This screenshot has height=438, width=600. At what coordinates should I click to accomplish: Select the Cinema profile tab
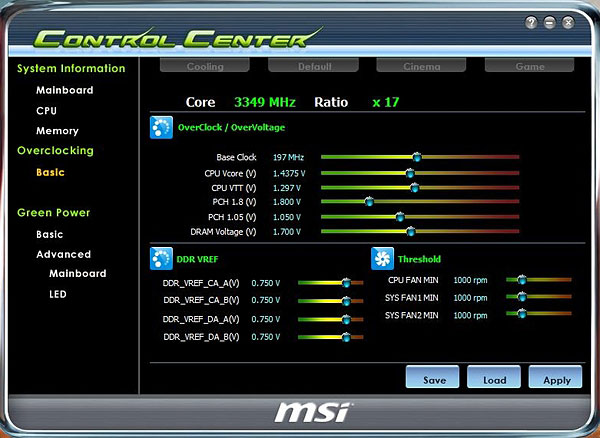[x=421, y=65]
